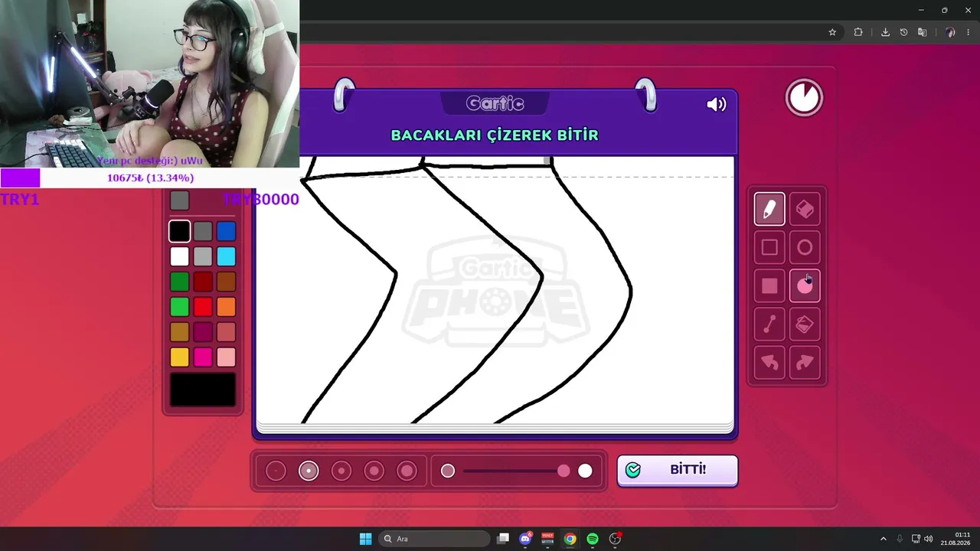Click the opaque white dot at slider's end
Viewport: 980px width, 551px height.
pyautogui.click(x=585, y=471)
